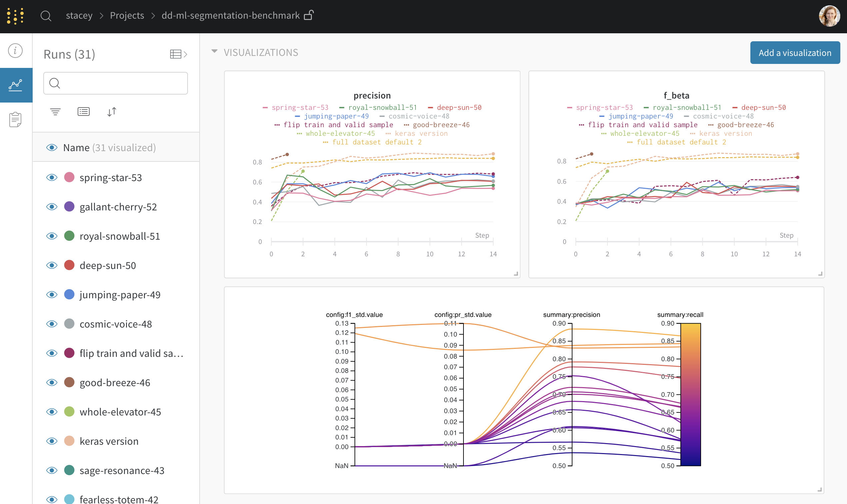Open the reports clipboard sidebar icon

click(x=15, y=119)
